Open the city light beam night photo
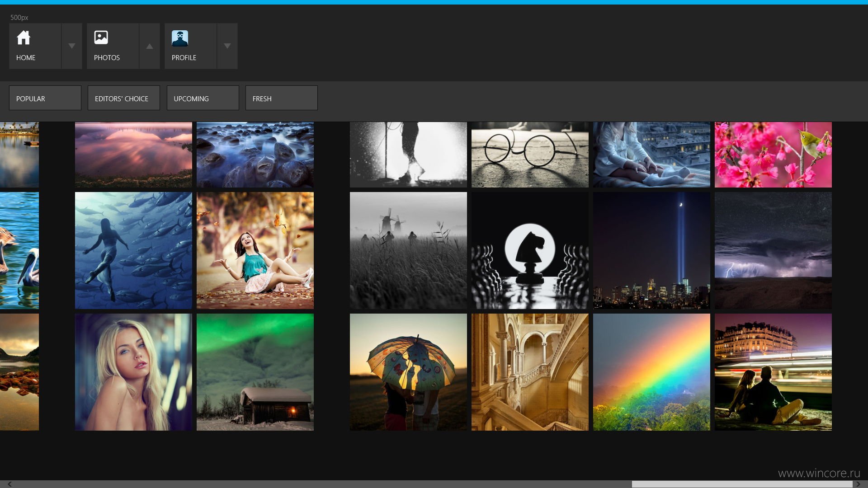The height and width of the screenshot is (488, 868). [651, 251]
